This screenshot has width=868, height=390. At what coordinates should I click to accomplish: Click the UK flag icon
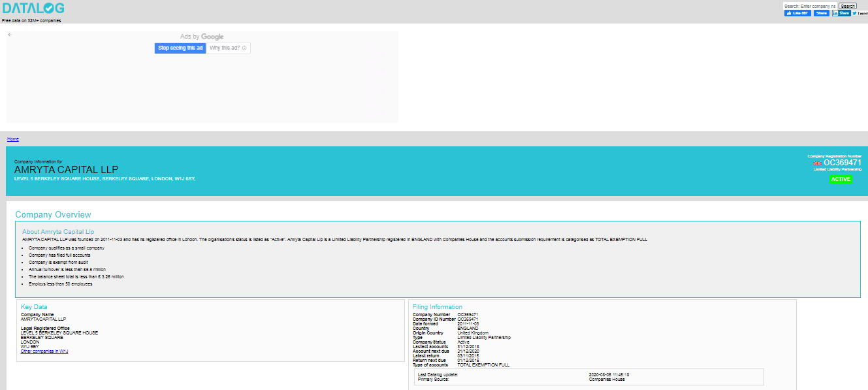tap(817, 163)
